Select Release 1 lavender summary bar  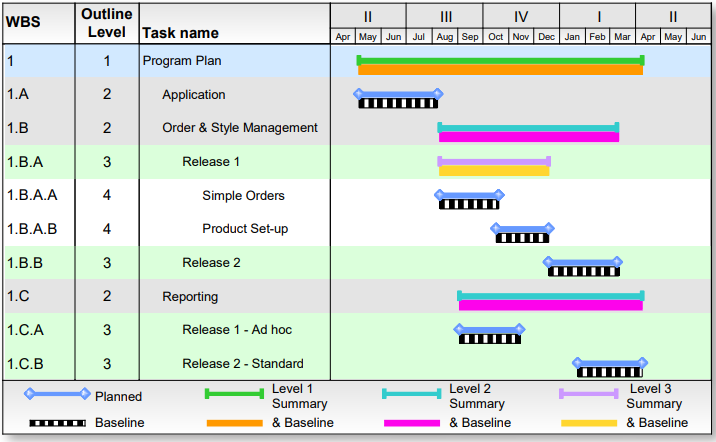tap(494, 160)
